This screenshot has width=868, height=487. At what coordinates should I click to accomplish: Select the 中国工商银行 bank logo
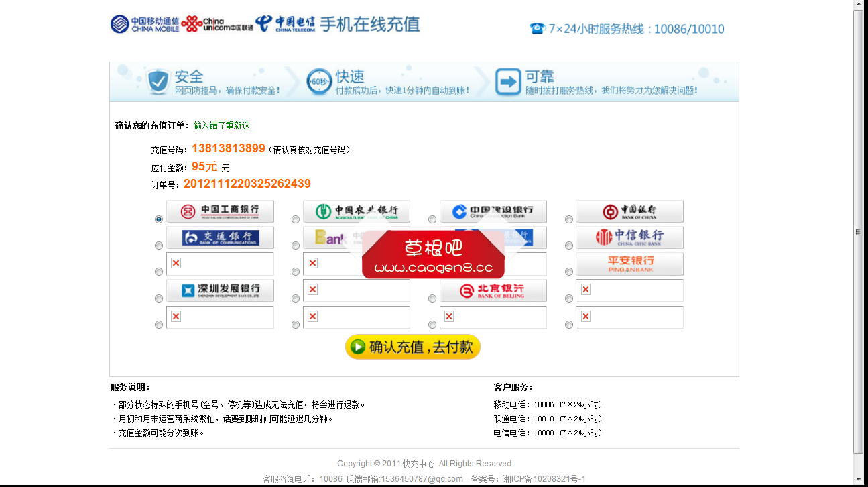coord(220,211)
